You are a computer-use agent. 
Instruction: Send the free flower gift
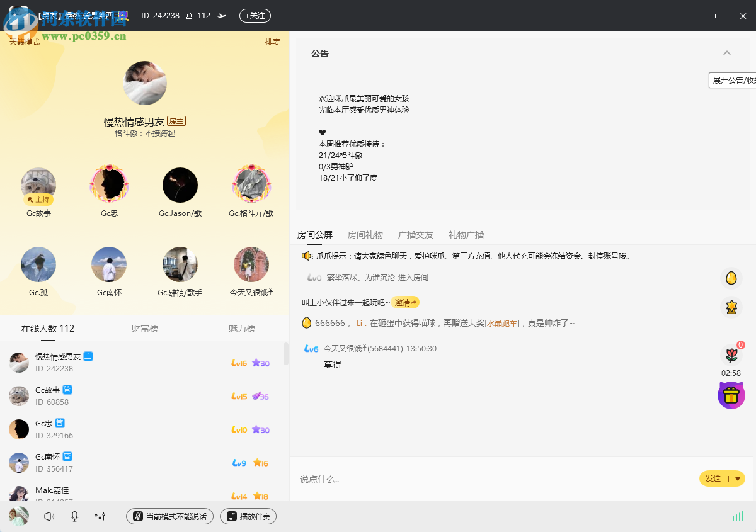[x=731, y=354]
